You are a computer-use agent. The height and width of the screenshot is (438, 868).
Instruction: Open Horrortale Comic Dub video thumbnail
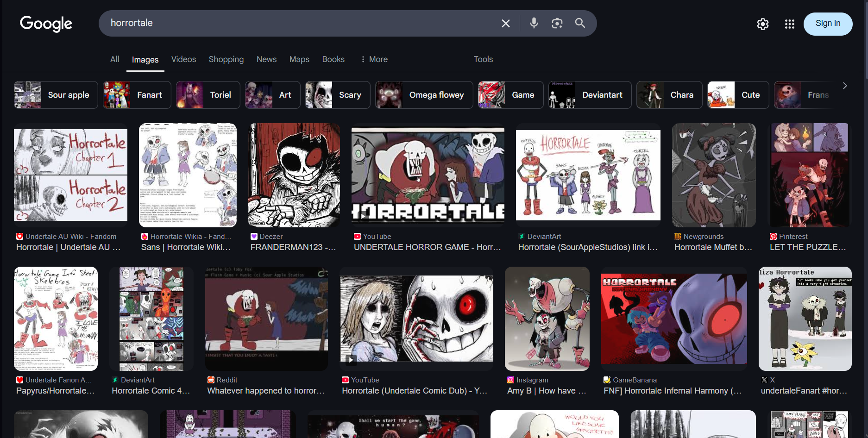[x=416, y=319]
